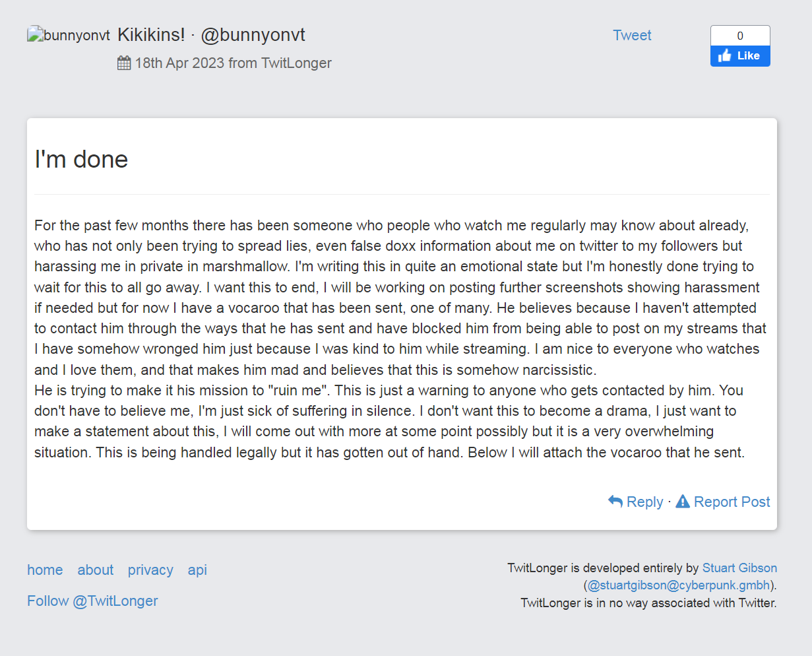Open @stuartgibson@cyberpunk.gmbh link

[679, 585]
